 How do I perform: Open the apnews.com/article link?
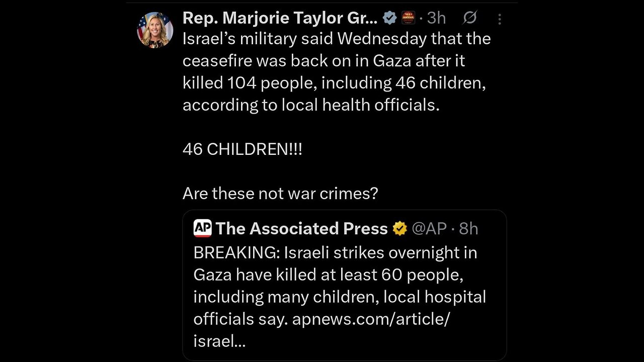370,319
